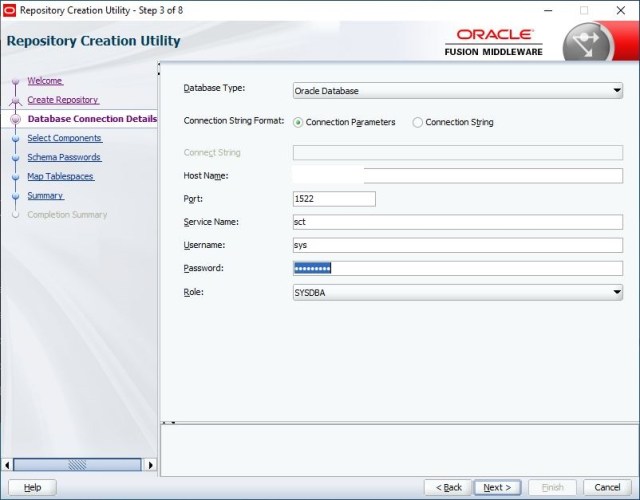Jump to Map Tablespaces step
This screenshot has height=500, width=640.
click(60, 176)
